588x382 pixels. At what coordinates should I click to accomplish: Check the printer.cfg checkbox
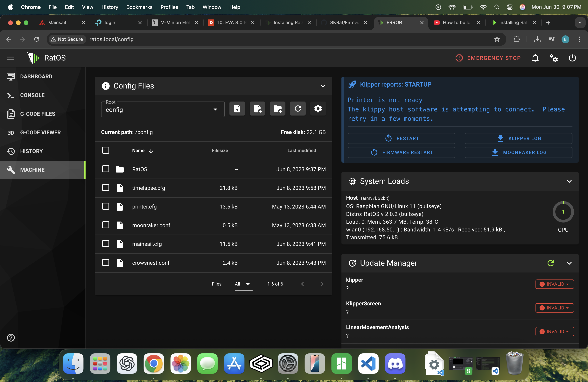(x=106, y=206)
